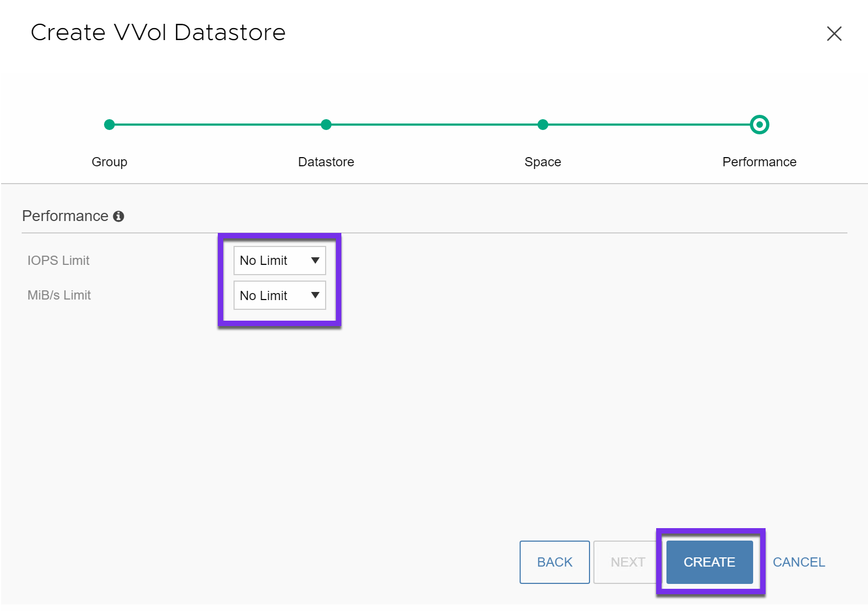
Task: Click the IOPS Limit dropdown arrow
Action: [315, 261]
